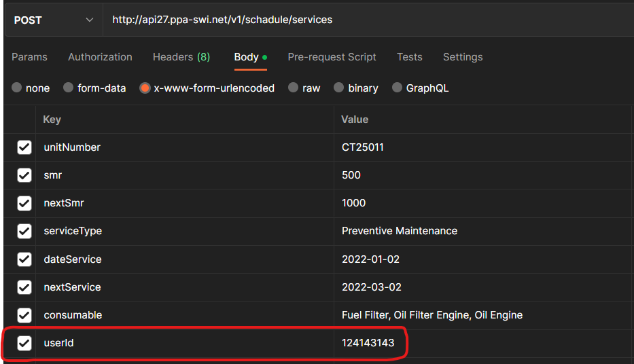Open the Headers (8) tab
The image size is (634, 364).
click(181, 57)
